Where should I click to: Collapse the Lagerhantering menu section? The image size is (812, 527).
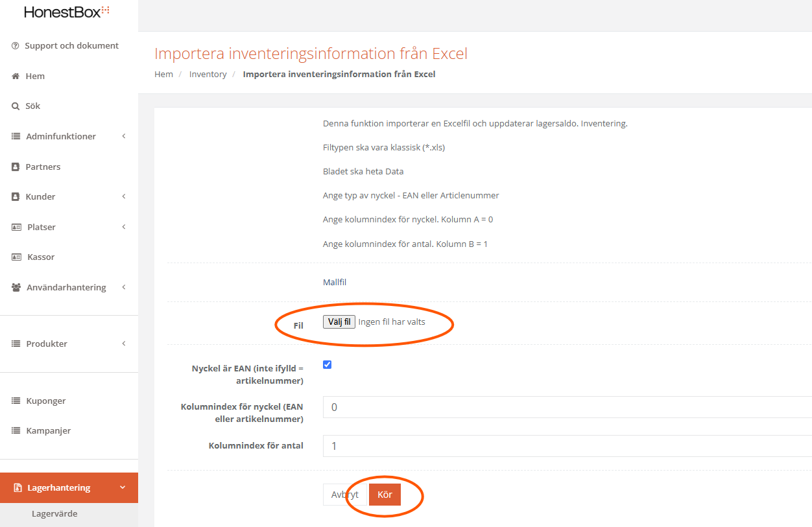[x=123, y=487]
